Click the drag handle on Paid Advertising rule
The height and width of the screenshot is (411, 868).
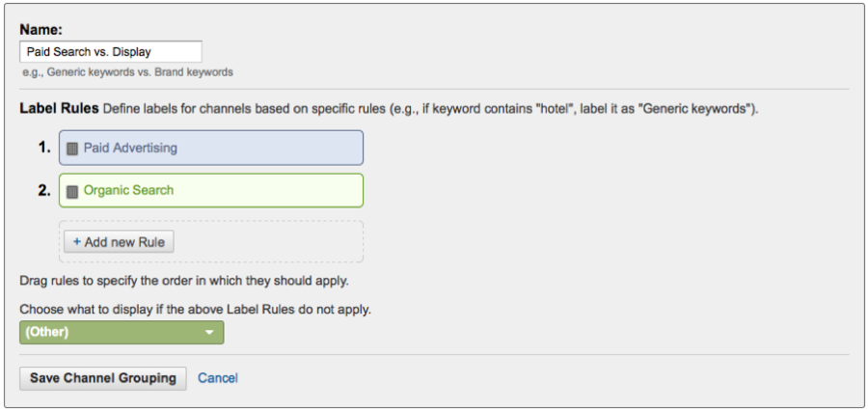pos(72,149)
